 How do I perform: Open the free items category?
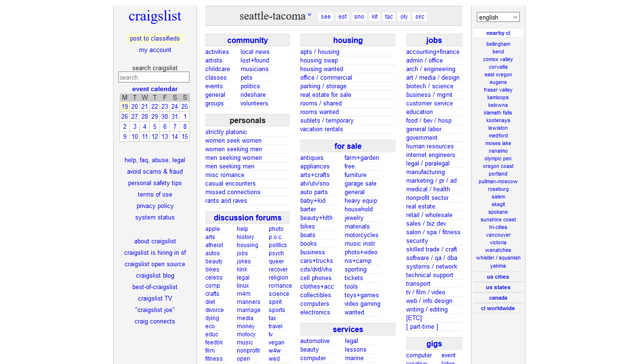coord(349,166)
